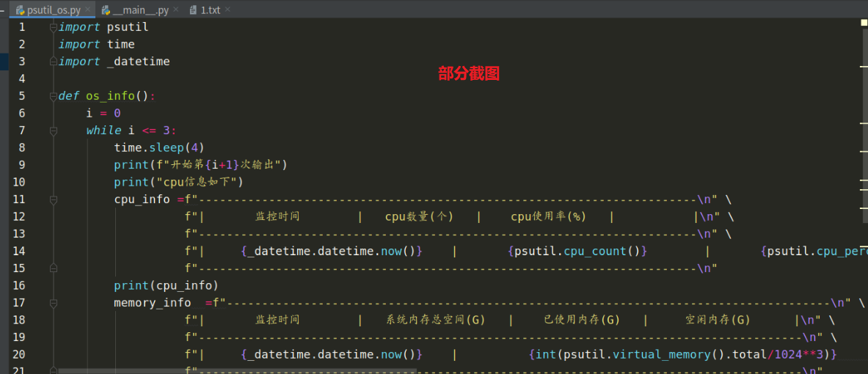Click line number 14 in the gutter
868x374 pixels.
point(18,252)
